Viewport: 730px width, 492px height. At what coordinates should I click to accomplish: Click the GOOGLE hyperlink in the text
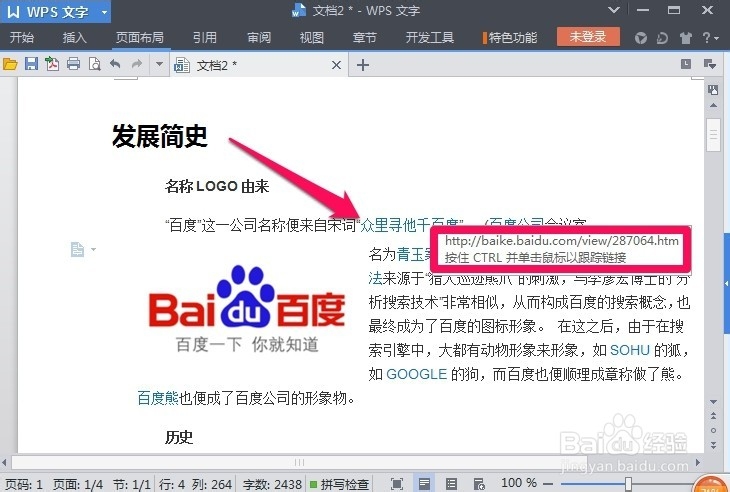coord(416,374)
